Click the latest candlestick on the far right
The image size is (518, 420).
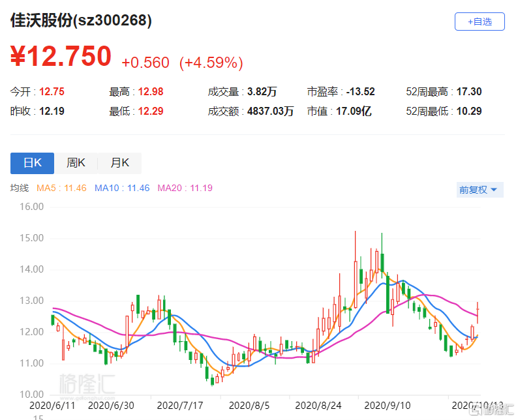coord(478,312)
